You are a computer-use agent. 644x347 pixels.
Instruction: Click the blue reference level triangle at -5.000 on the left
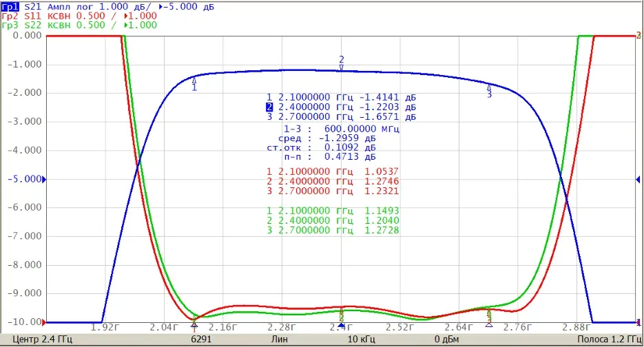tap(44, 180)
